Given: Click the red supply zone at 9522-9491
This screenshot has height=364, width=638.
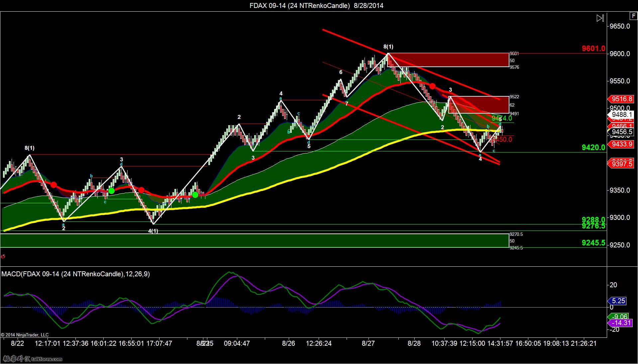Looking at the screenshot, I should click(478, 105).
